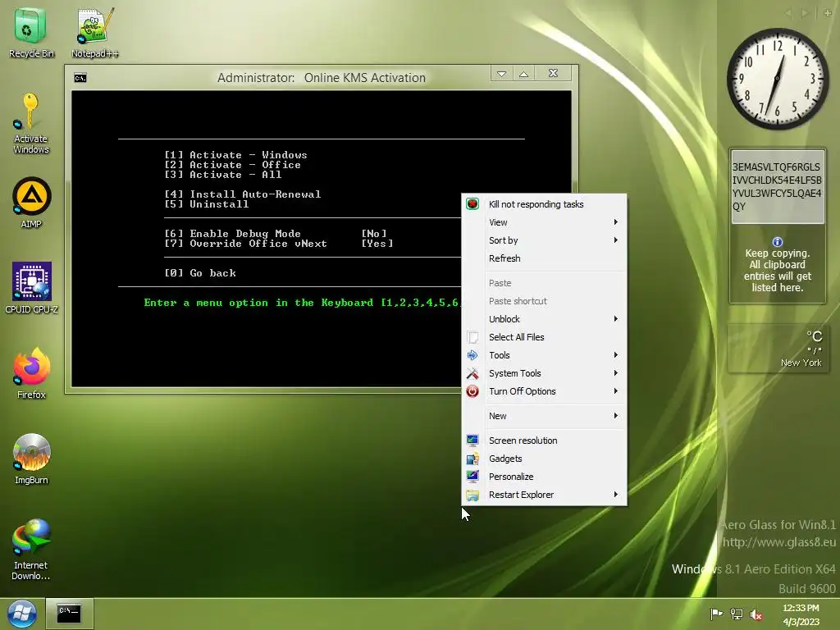Click the '[0] Go back' console line
The width and height of the screenshot is (840, 630).
point(200,273)
